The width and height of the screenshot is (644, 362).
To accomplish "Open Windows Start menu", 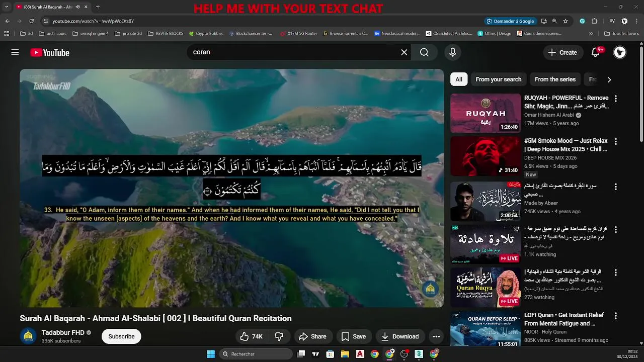I will pos(211,354).
